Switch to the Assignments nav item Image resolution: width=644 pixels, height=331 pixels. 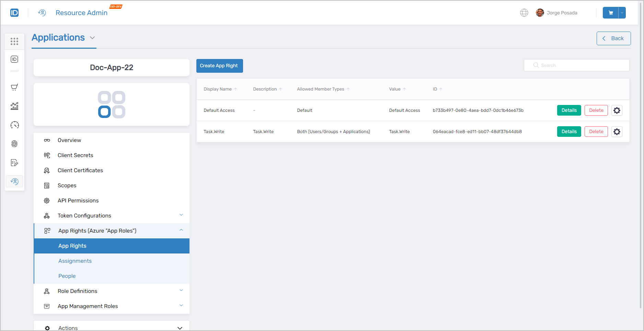pyautogui.click(x=75, y=261)
